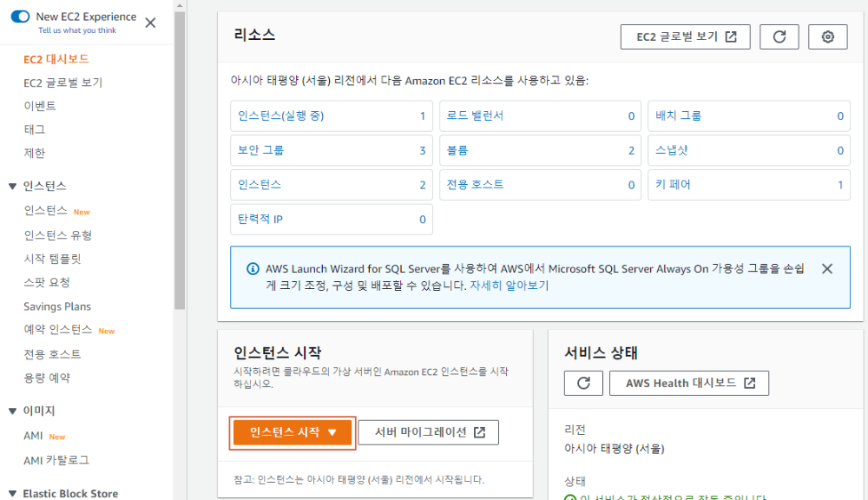This screenshot has width=868, height=500.
Task: Open 인스턴스 resource link with count 2
Action: [260, 184]
